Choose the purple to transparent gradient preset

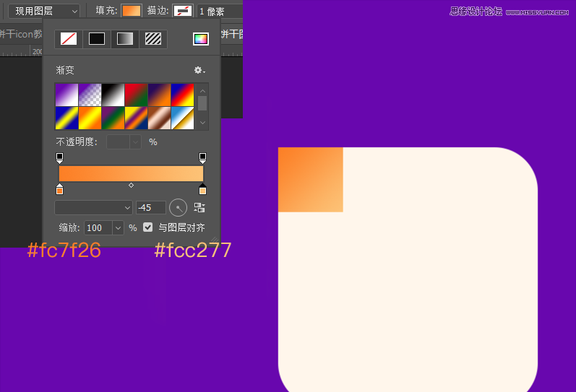pyautogui.click(x=90, y=95)
